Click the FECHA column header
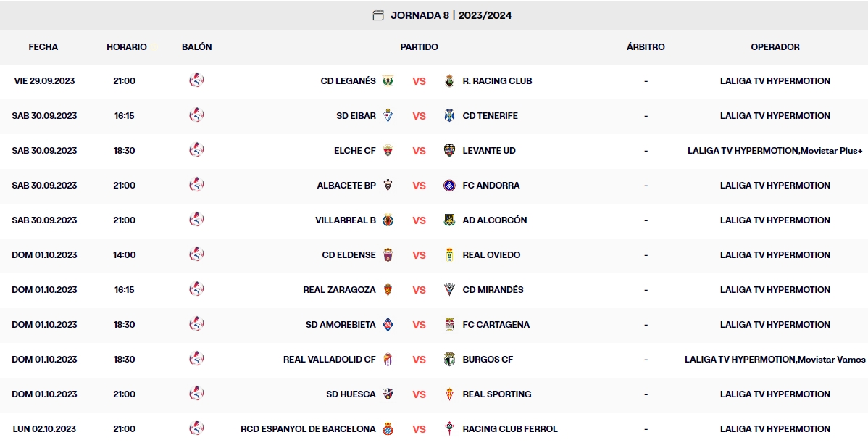 (x=44, y=46)
